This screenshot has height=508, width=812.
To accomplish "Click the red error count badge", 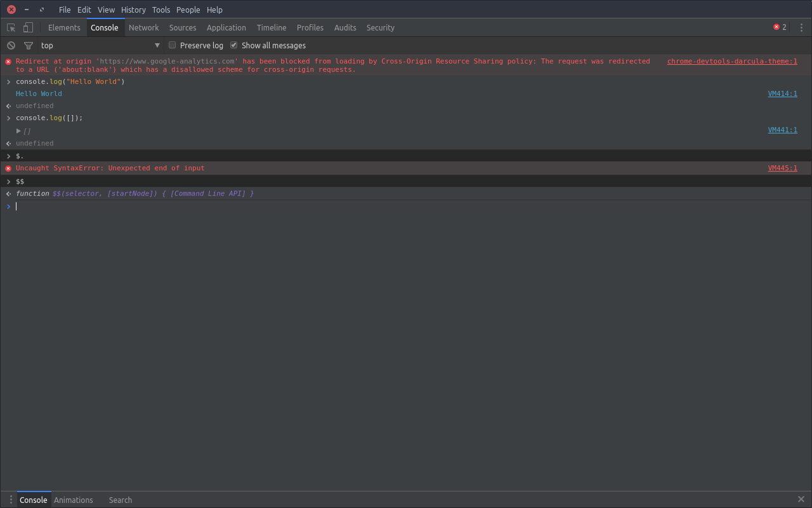I will click(780, 27).
